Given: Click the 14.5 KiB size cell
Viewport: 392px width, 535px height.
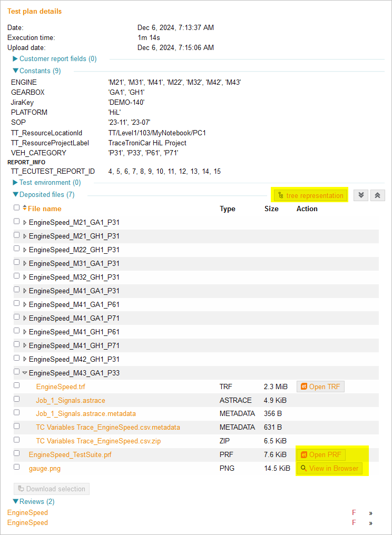Looking at the screenshot, I should coord(277,469).
